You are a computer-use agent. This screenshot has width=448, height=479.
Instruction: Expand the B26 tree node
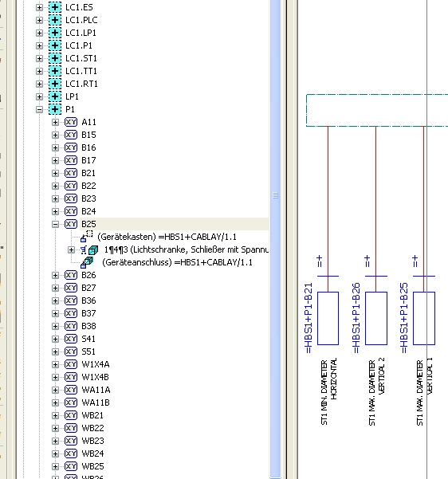tap(55, 275)
